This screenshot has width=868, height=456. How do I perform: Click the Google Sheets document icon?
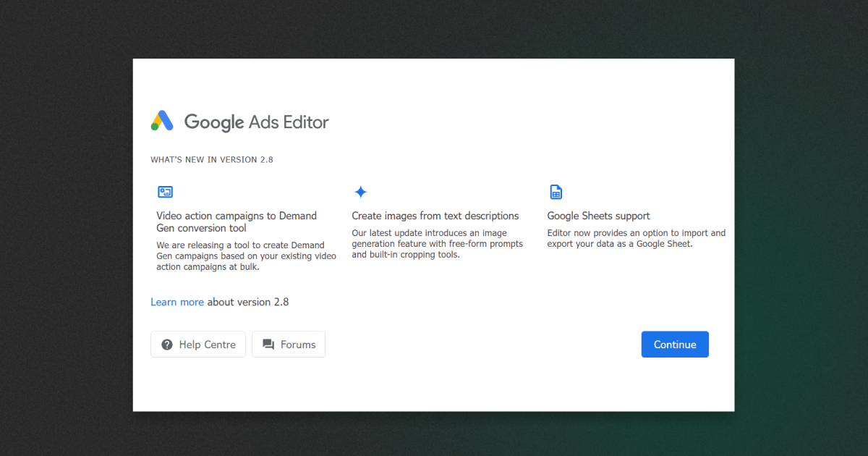[556, 192]
